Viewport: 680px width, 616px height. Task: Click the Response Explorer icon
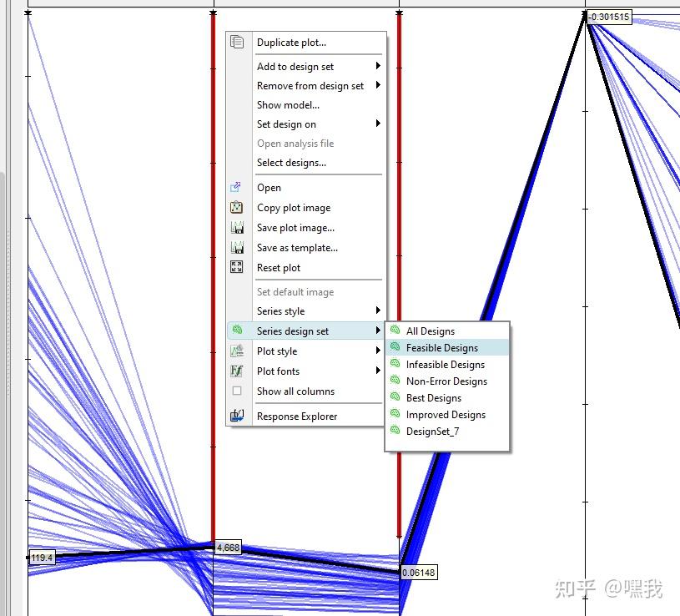(x=237, y=416)
